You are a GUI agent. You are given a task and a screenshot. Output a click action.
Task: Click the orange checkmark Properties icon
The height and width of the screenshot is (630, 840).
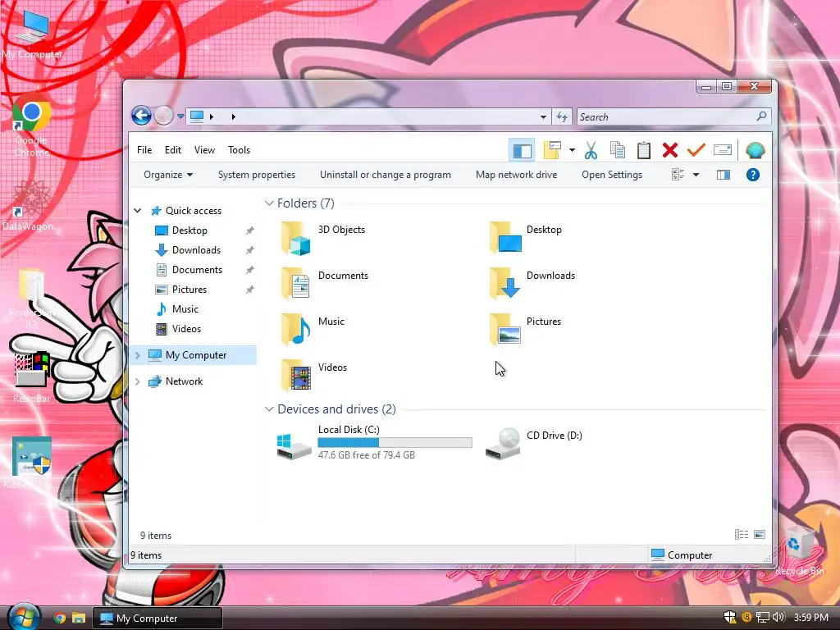(x=696, y=150)
